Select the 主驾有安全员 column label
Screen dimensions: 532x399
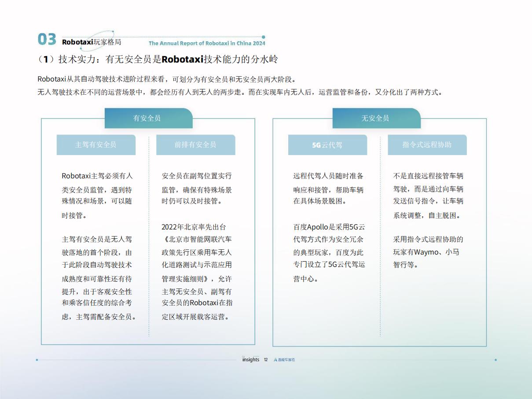(x=96, y=144)
